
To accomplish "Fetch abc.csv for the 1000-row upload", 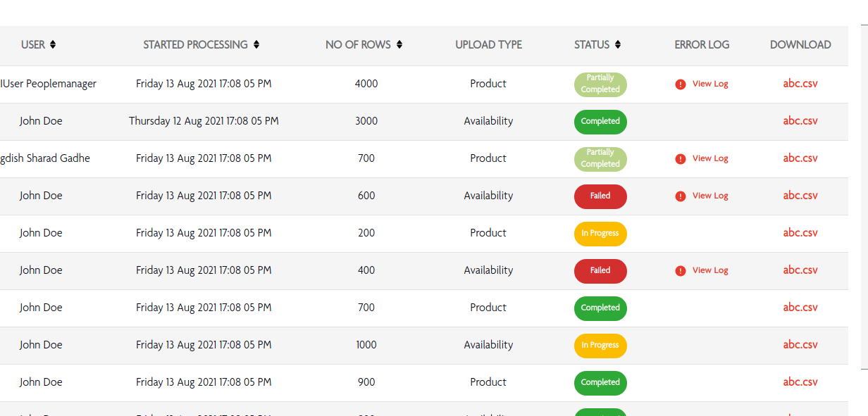I will pyautogui.click(x=800, y=345).
